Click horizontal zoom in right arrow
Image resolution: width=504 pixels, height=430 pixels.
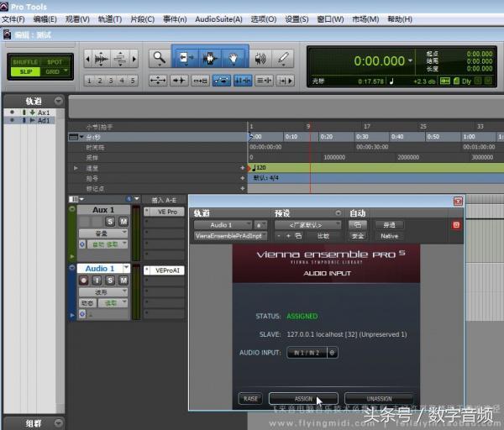[x=134, y=59]
